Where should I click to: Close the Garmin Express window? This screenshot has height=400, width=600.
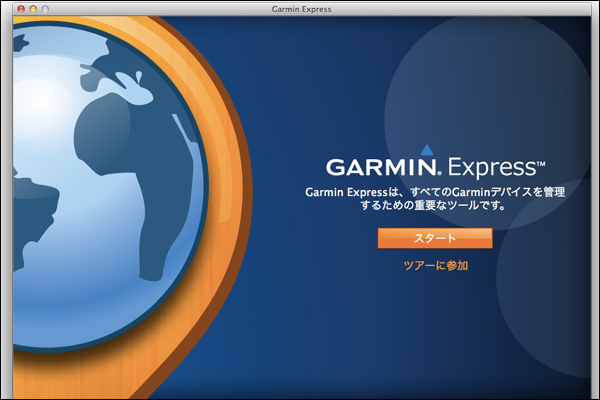[21, 9]
